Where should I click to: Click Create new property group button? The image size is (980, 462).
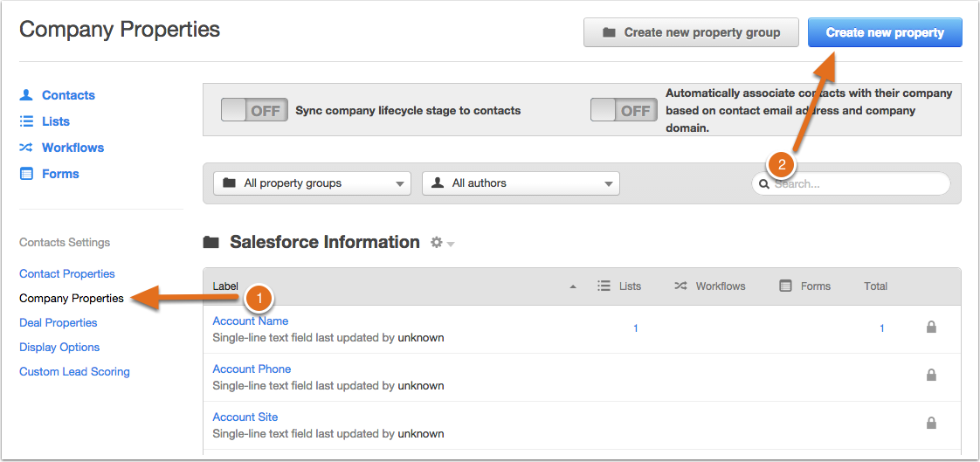pos(691,32)
